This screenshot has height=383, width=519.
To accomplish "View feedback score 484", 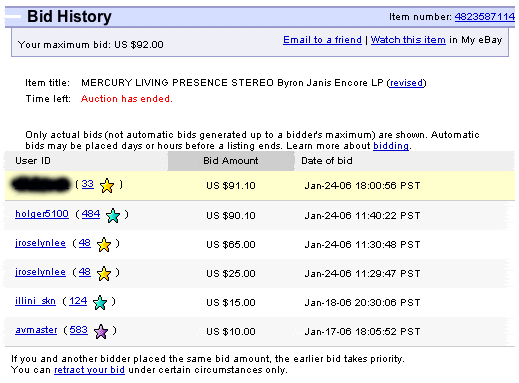I will coord(91,214).
